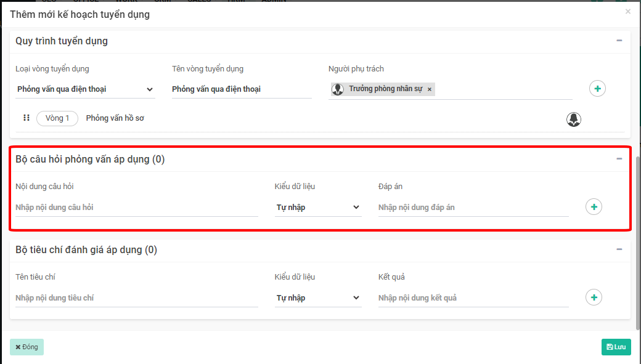
Task: Click plus icon to add recruitment round
Action: (x=597, y=89)
